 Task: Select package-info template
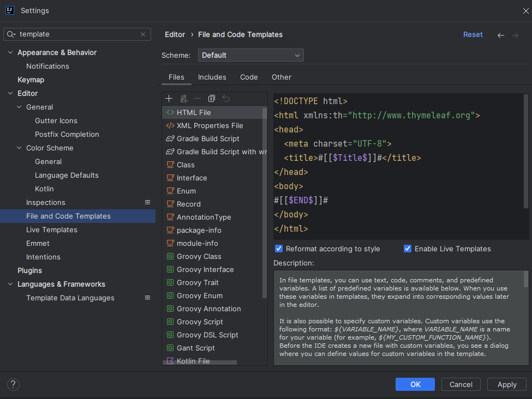click(212, 230)
